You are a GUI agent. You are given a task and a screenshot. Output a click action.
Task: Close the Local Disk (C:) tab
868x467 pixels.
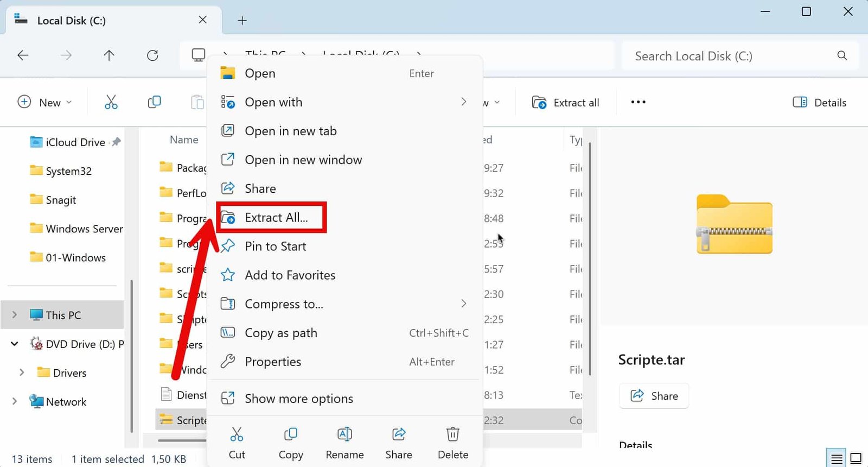202,20
